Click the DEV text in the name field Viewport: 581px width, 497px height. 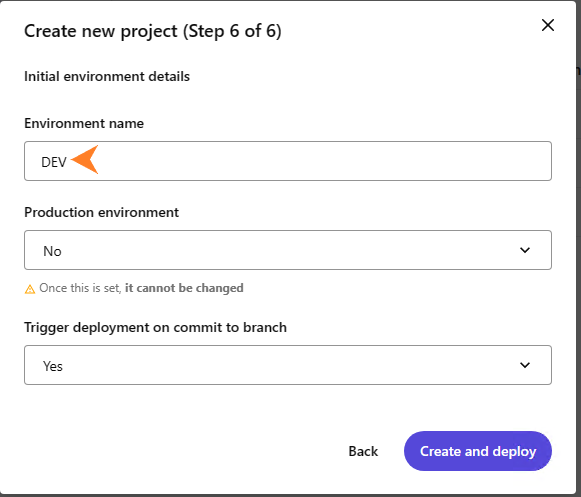[54, 162]
